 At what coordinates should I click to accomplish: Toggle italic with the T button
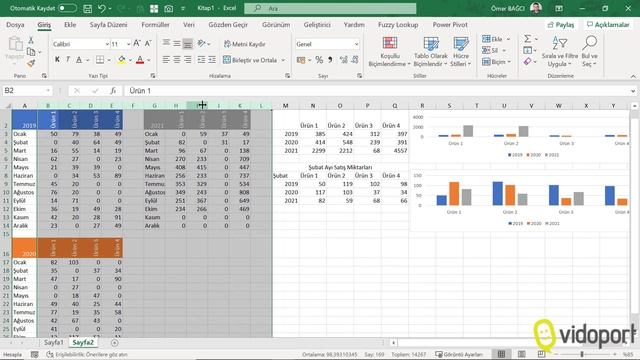tap(68, 60)
